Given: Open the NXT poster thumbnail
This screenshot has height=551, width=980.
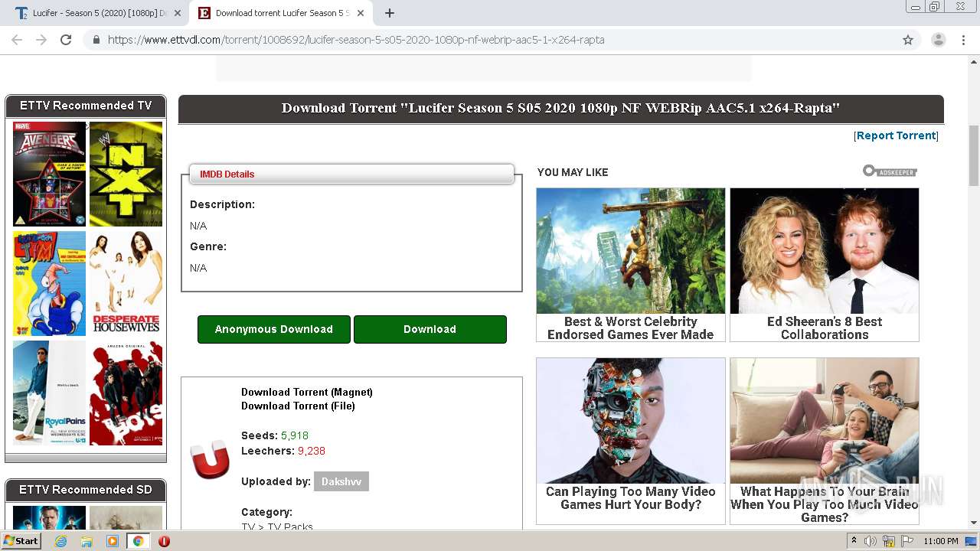Looking at the screenshot, I should pos(126,174).
